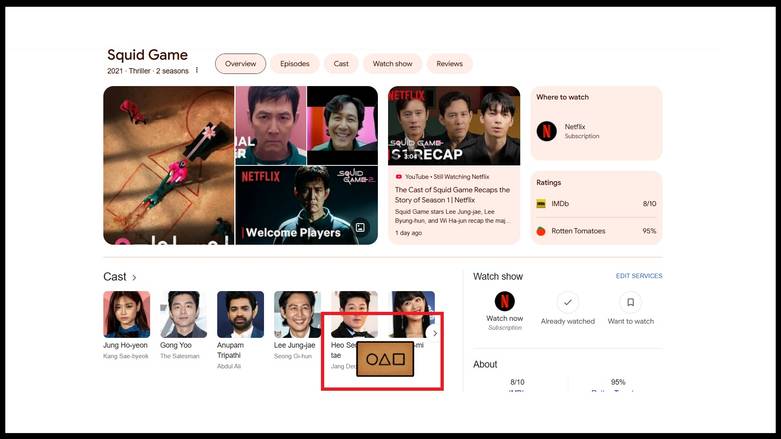The height and width of the screenshot is (439, 781).
Task: Click the image gallery icon on Welcome Players
Action: tap(360, 228)
